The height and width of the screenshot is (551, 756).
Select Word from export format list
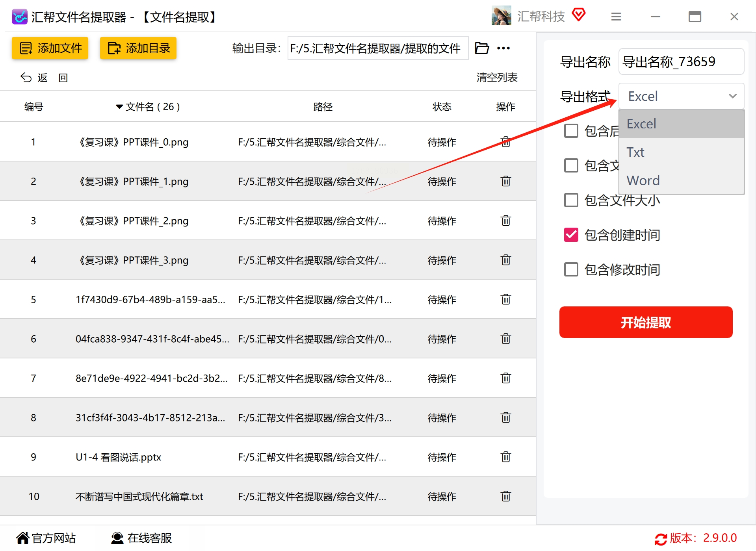point(681,180)
